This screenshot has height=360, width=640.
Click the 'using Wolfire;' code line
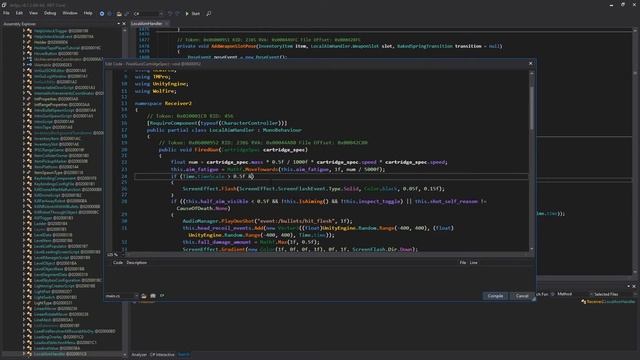156,91
